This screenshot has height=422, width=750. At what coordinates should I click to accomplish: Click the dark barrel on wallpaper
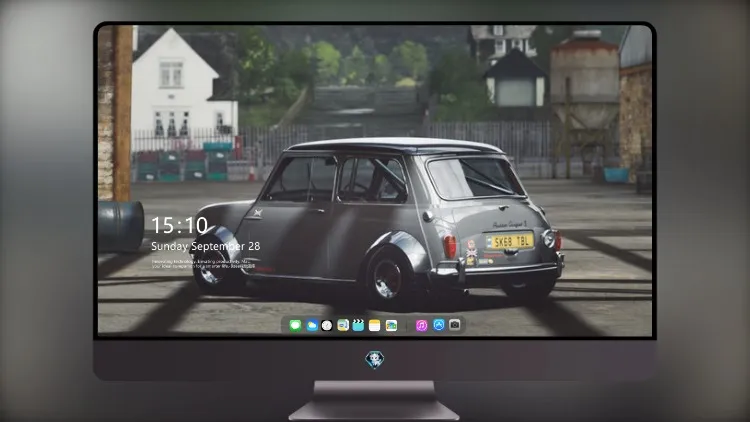[x=121, y=226]
